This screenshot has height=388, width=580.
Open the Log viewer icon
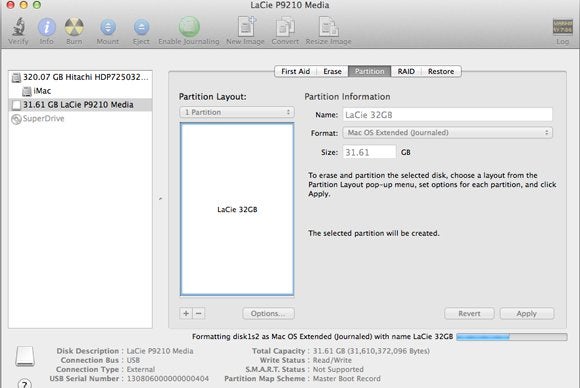(x=563, y=27)
